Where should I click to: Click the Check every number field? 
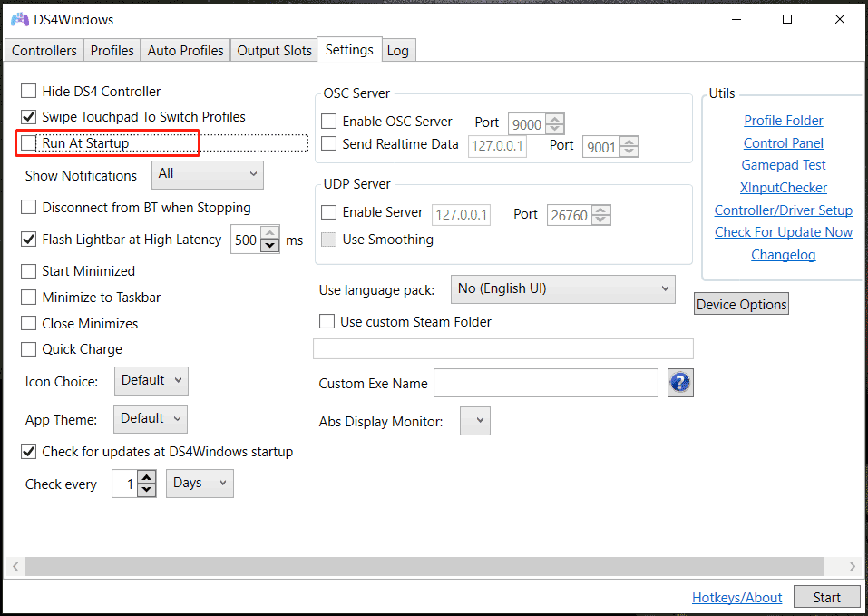tap(124, 484)
